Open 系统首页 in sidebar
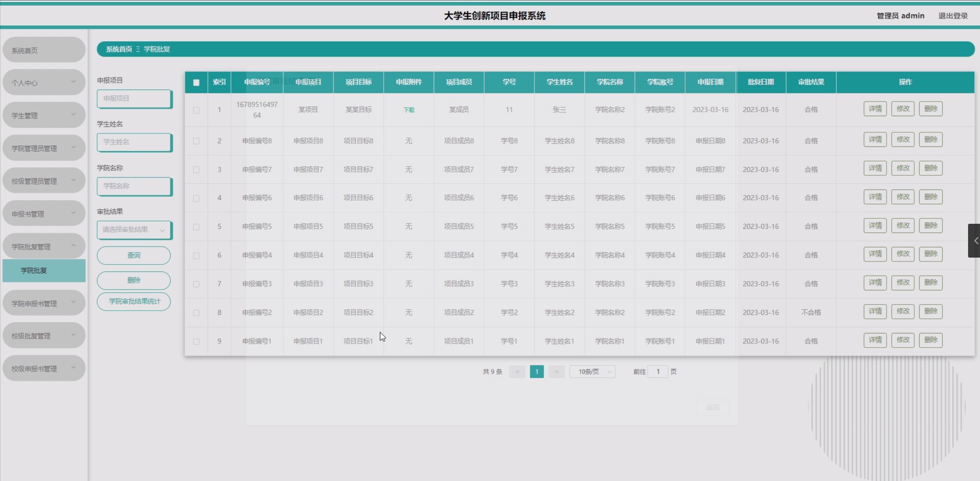 point(44,50)
